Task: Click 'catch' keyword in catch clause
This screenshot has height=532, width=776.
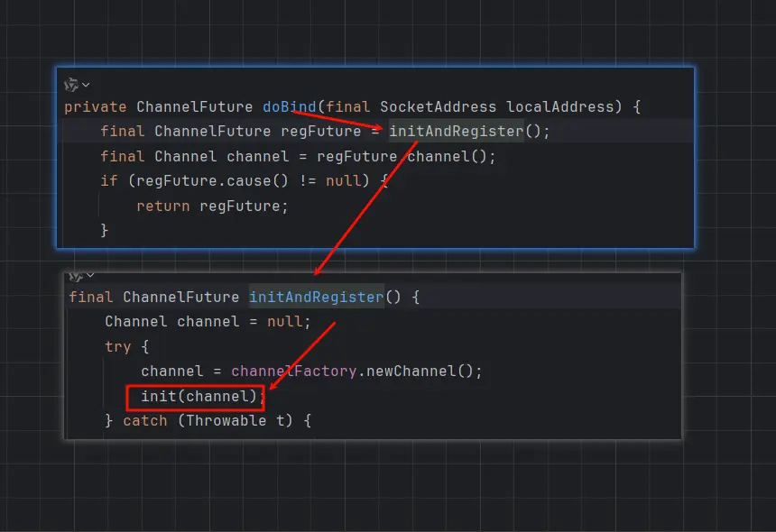Action: point(145,420)
